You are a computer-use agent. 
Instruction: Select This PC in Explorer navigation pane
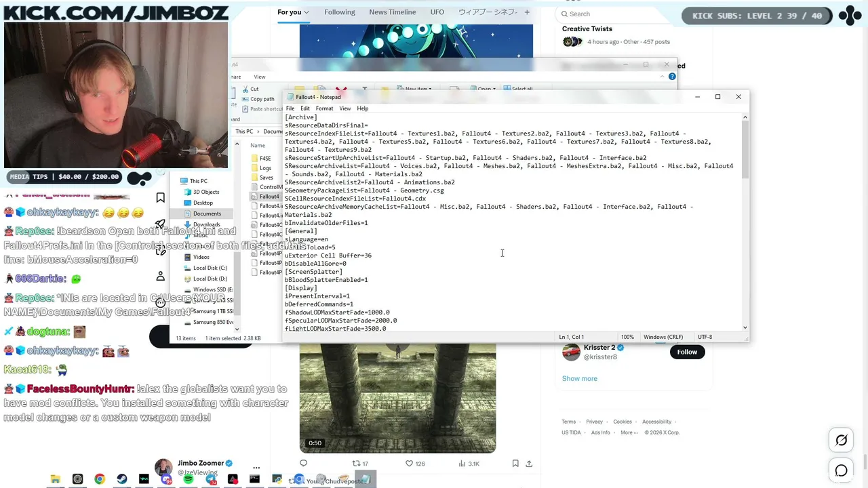(199, 181)
